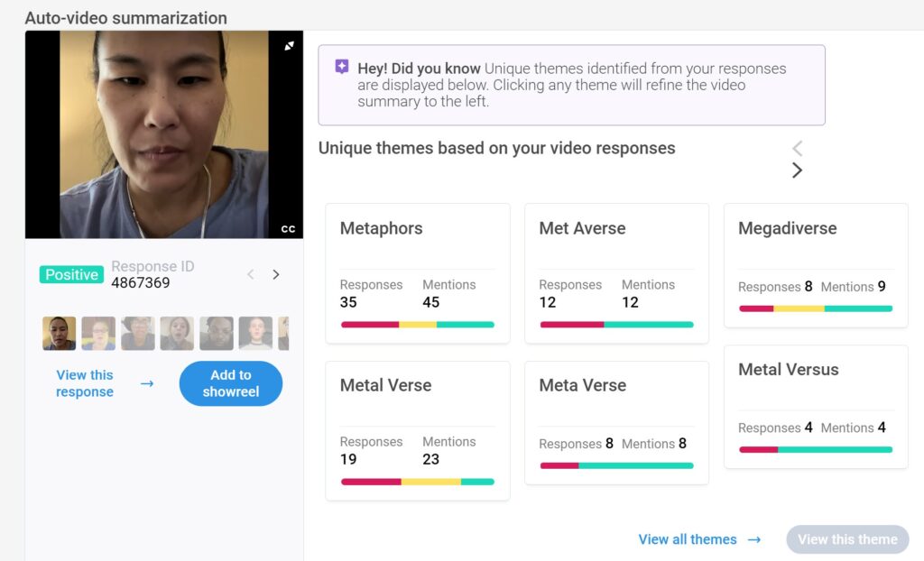Show previous themes page chevron
This screenshot has width=924, height=561.
[798, 148]
